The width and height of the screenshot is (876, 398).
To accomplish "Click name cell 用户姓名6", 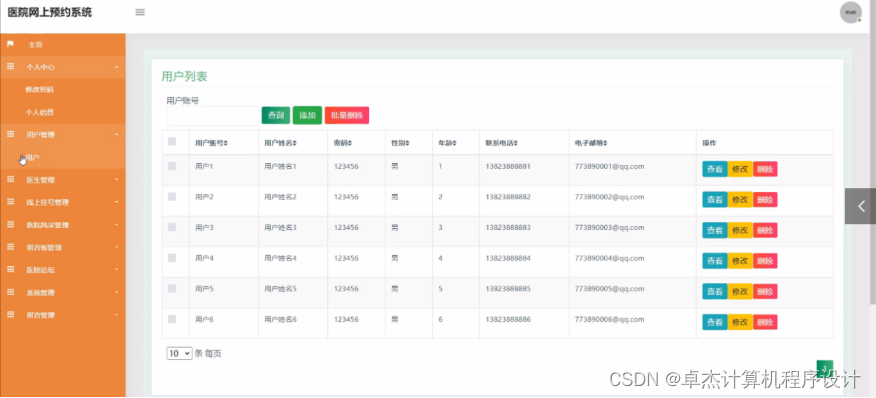I will point(280,319).
